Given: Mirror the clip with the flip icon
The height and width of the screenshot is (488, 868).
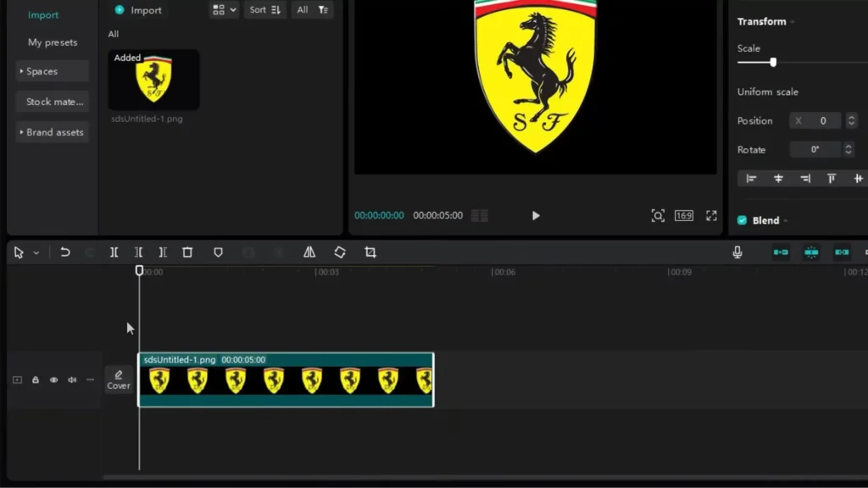Looking at the screenshot, I should 309,252.
